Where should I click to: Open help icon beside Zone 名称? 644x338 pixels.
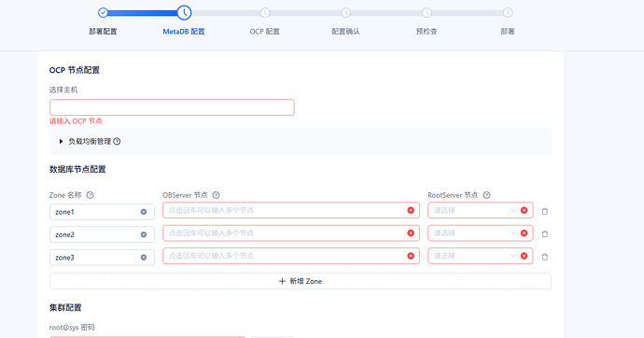[90, 195]
